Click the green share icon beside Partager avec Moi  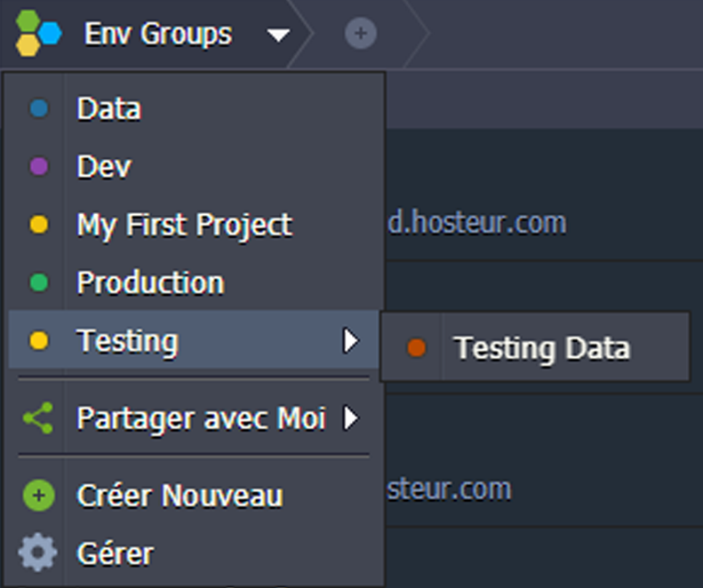click(38, 418)
